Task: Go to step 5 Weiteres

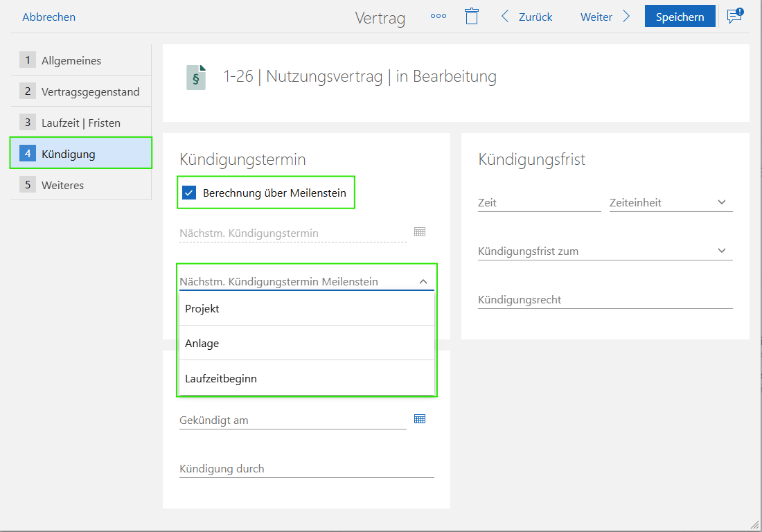Action: click(80, 185)
